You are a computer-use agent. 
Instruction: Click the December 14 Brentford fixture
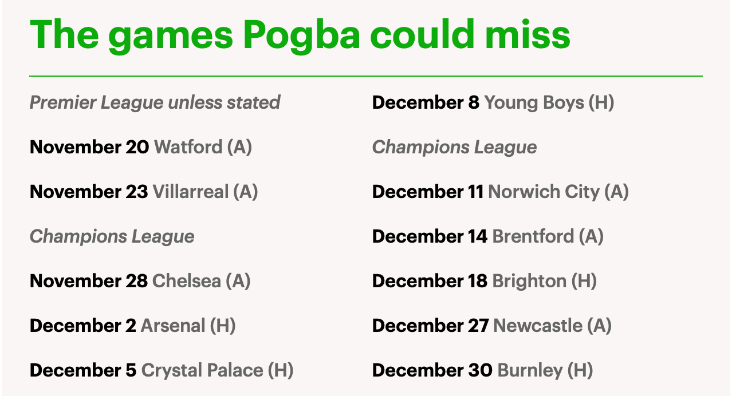tap(488, 237)
